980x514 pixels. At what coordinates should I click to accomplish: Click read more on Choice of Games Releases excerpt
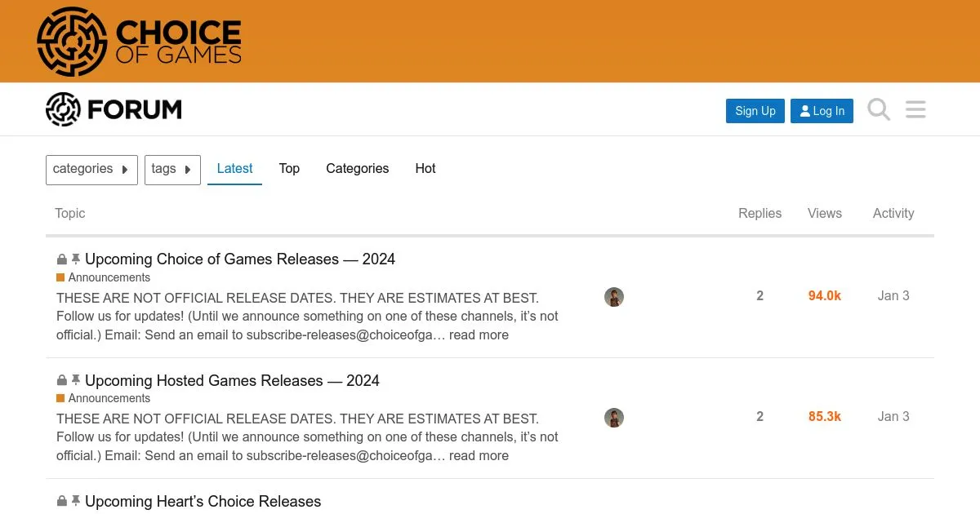click(x=479, y=335)
